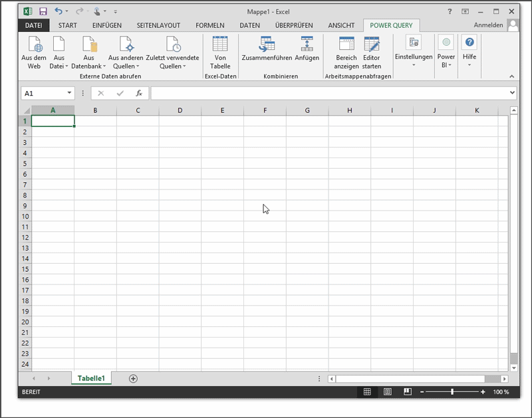
Task: Click Von Tabelle in Excel-Daten group
Action: [x=220, y=45]
